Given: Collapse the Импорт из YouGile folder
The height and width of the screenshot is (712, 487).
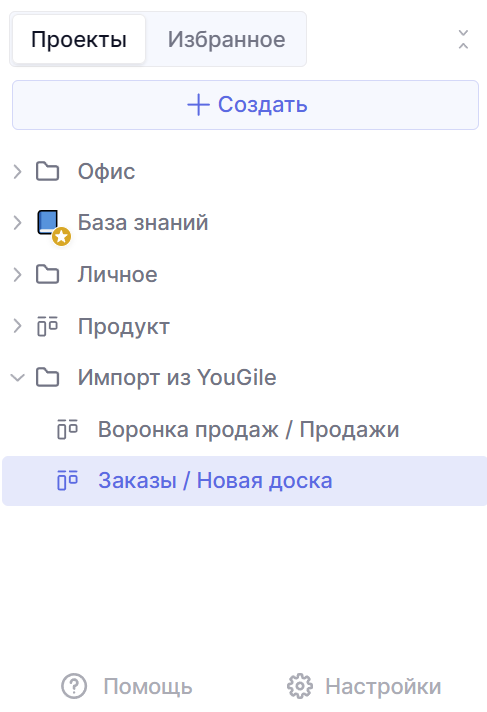Looking at the screenshot, I should pyautogui.click(x=17, y=377).
